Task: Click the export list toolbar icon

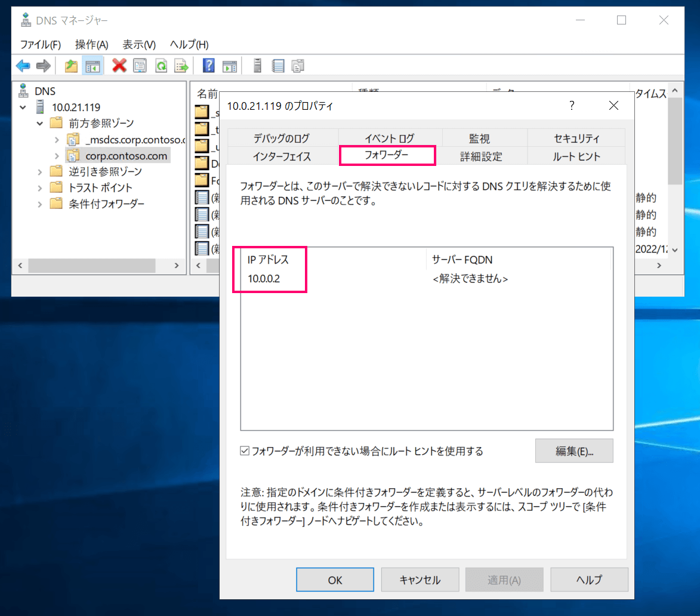Action: point(182,66)
